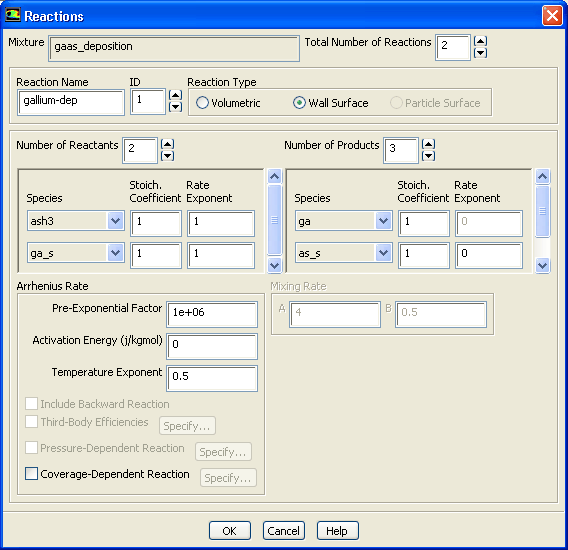Click products list scrollbar thumb
This screenshot has height=550, width=568.
[543, 211]
